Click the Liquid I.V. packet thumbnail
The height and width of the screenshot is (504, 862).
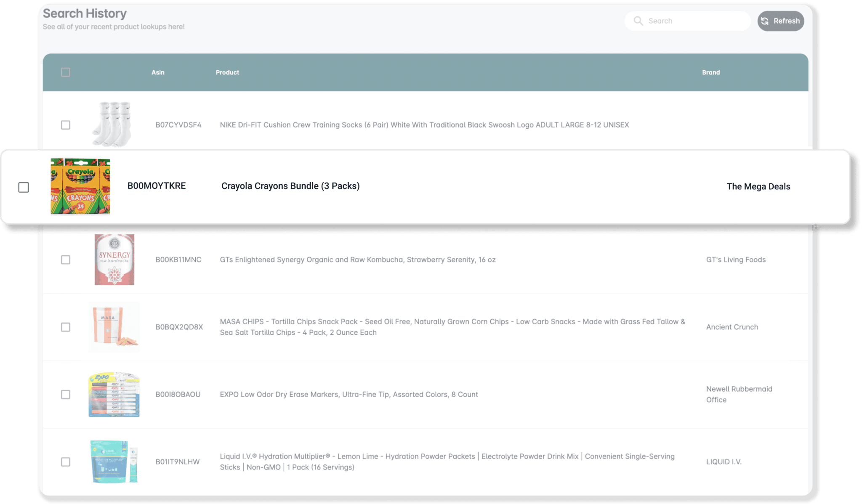pyautogui.click(x=114, y=462)
